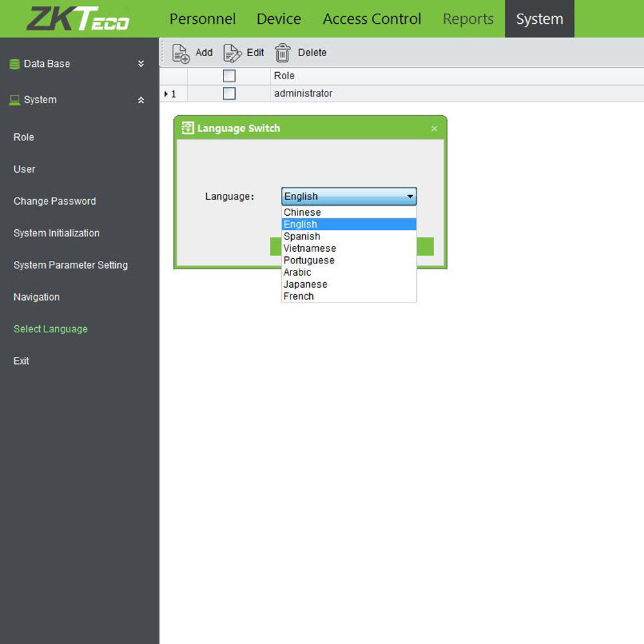Go to System Parameter Setting
Viewport: 644px width, 644px height.
70,265
